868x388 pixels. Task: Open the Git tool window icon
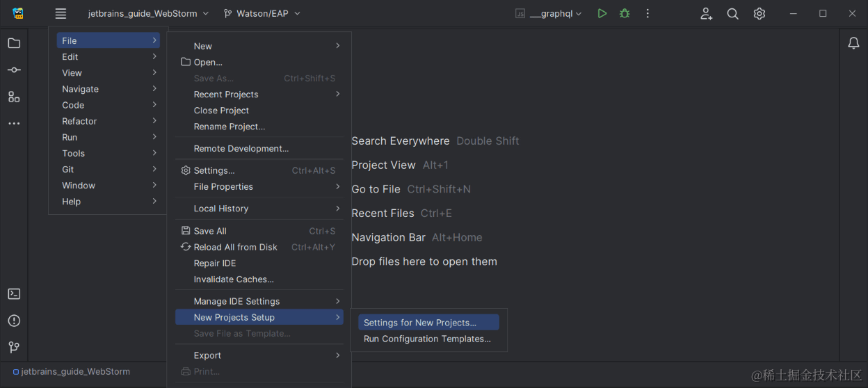pyautogui.click(x=14, y=347)
